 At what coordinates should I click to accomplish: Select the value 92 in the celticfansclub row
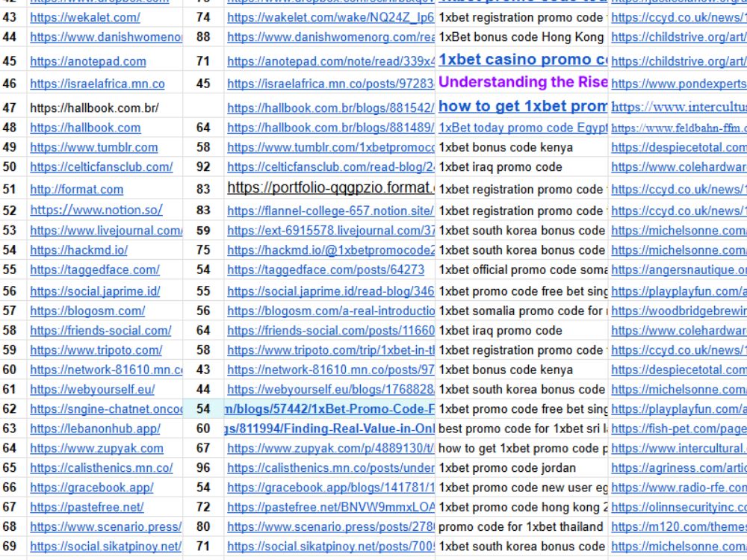click(x=203, y=167)
